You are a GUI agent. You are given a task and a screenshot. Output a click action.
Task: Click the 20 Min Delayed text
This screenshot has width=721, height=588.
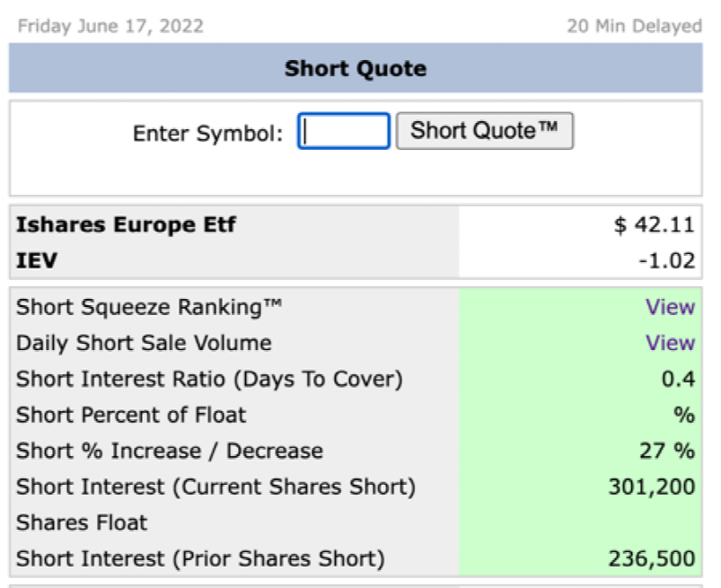[634, 26]
